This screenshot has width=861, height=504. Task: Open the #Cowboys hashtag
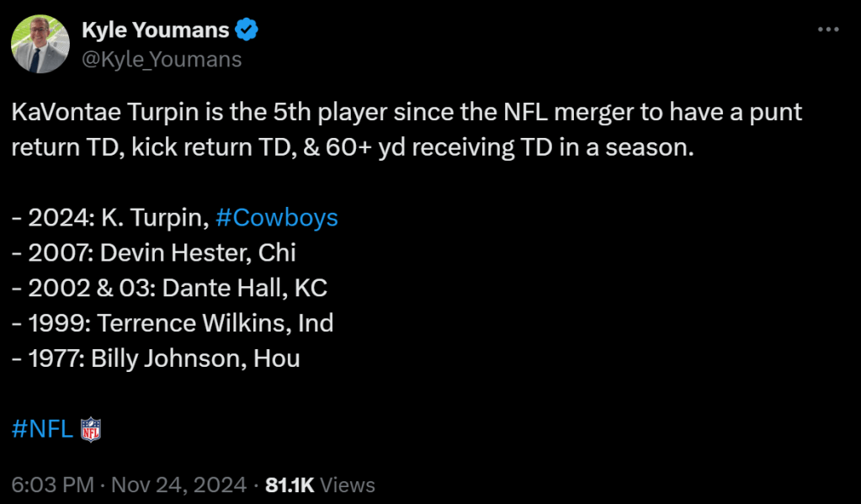(x=277, y=218)
